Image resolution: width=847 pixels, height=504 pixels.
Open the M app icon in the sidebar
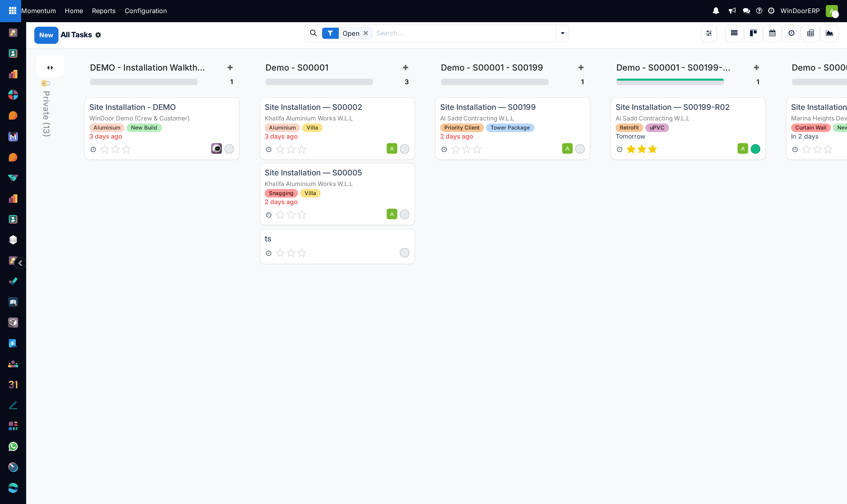pyautogui.click(x=13, y=137)
